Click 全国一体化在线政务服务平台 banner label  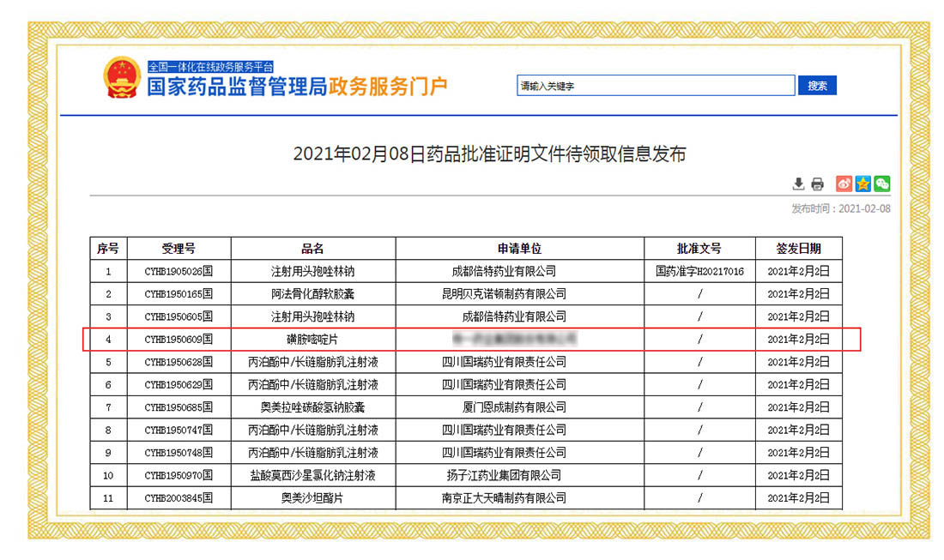point(210,66)
